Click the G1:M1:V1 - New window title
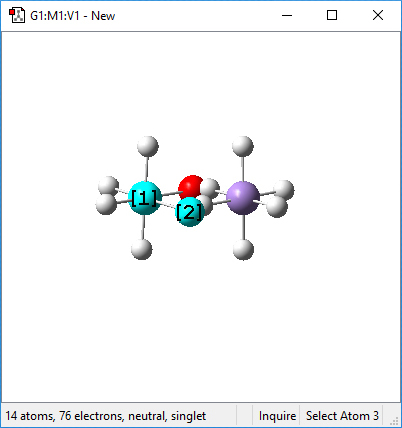This screenshot has height=428, width=402. (72, 16)
